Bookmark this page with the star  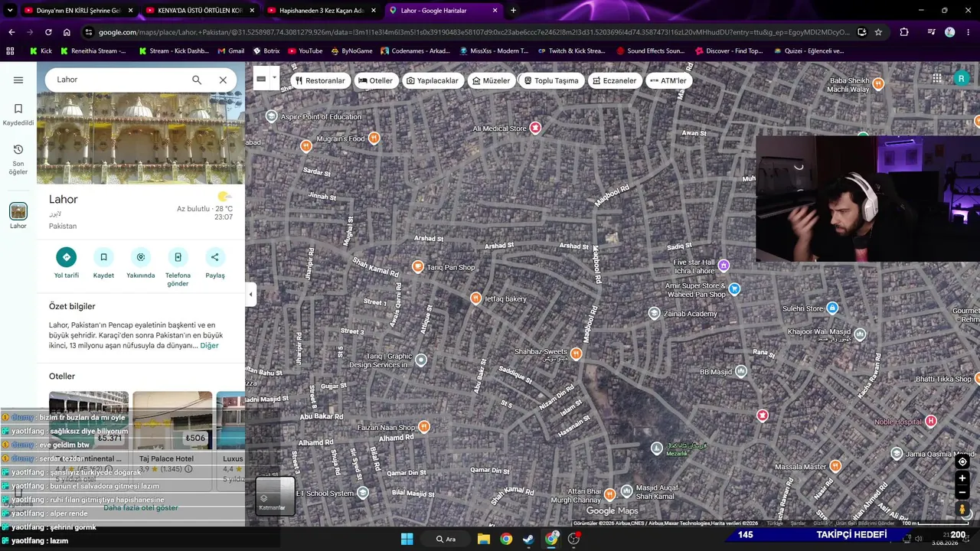click(x=878, y=32)
